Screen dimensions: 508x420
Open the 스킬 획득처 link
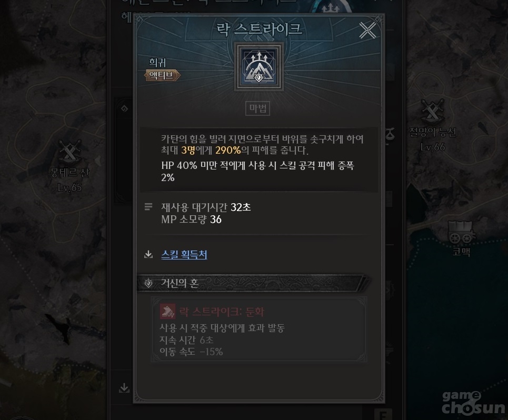click(x=184, y=255)
